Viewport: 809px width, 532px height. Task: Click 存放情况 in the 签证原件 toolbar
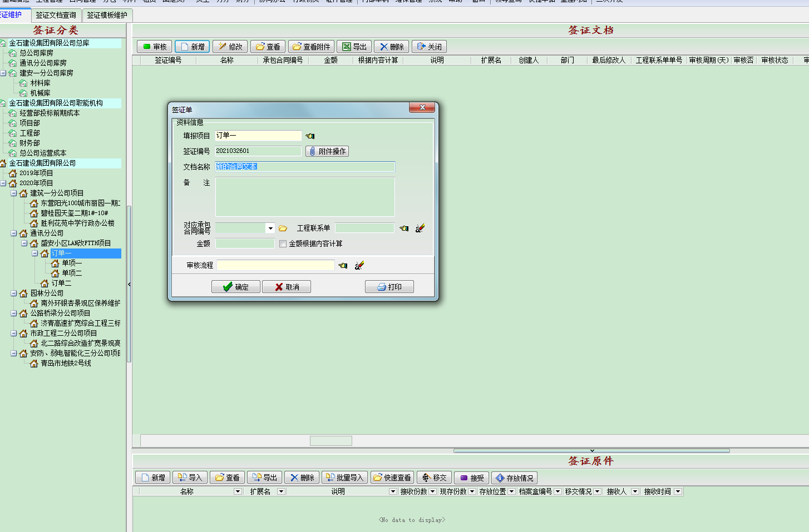[x=514, y=478]
